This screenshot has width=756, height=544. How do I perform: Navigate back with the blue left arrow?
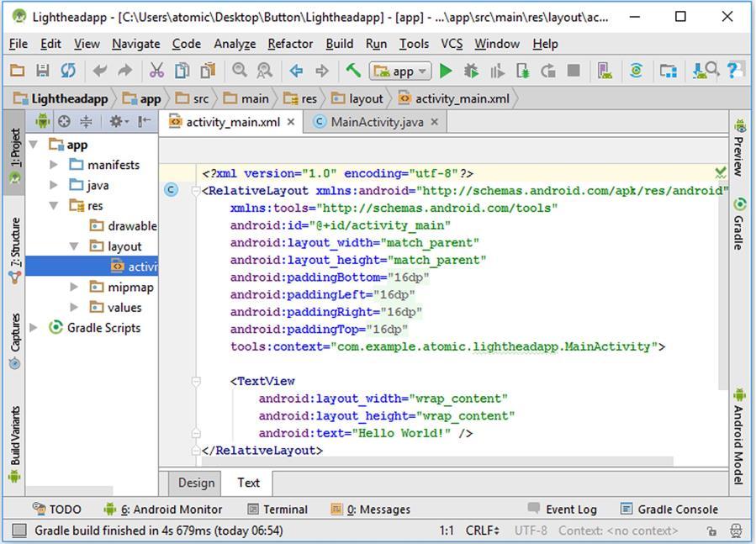[296, 71]
